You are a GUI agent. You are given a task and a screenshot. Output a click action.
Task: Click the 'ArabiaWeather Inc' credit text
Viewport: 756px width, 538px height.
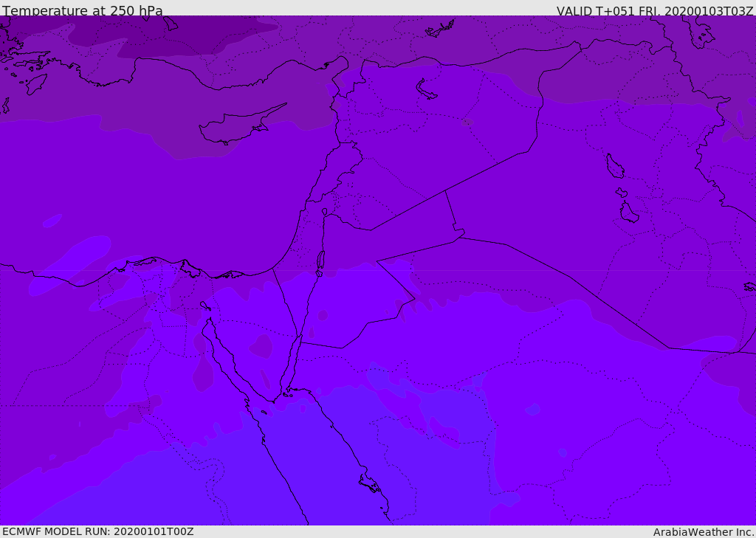(703, 532)
